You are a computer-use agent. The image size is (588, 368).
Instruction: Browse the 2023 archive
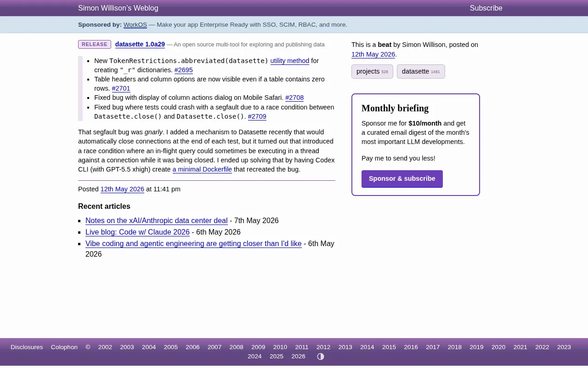click(x=564, y=347)
